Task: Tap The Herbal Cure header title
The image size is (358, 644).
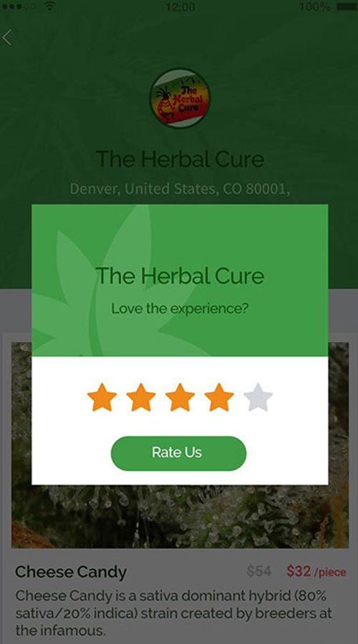Action: coord(180,159)
